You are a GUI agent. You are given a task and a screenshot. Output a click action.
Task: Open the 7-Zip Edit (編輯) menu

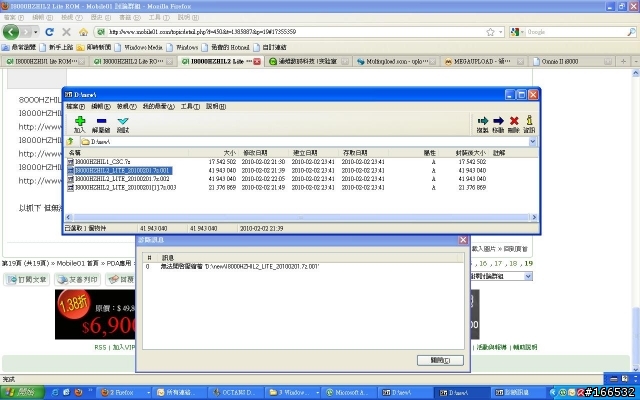coord(101,107)
